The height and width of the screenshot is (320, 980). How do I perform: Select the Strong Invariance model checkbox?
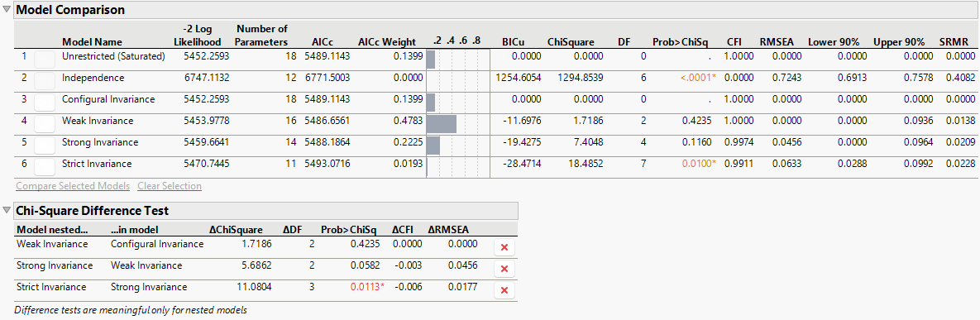pos(45,145)
